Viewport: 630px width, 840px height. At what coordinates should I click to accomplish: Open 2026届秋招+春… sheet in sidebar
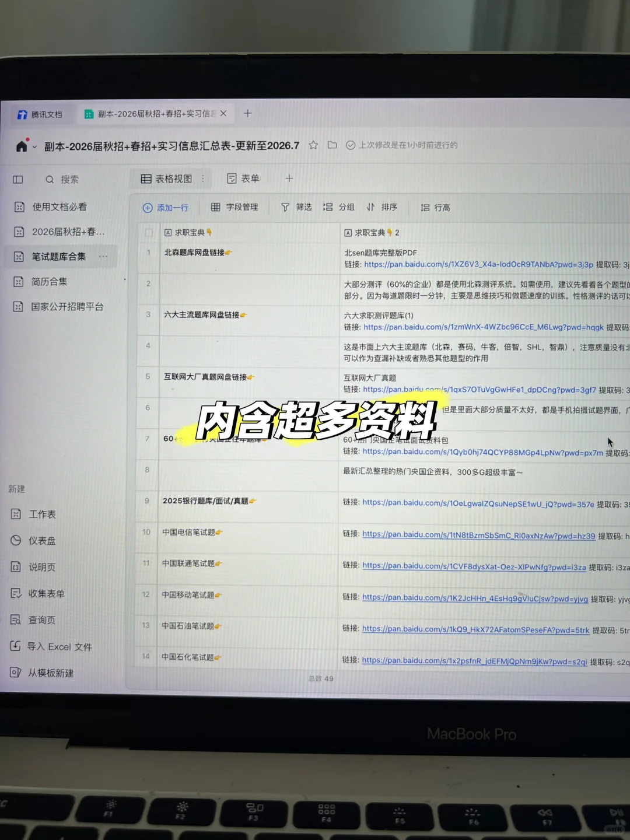60,232
